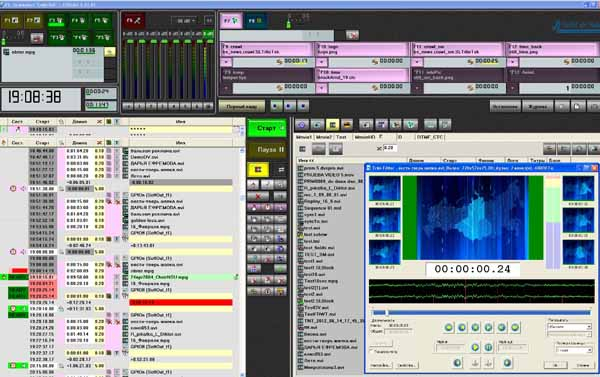Click the orange film icon next to the yellow-highlighted one
This screenshot has height=377, width=600.
point(347,124)
